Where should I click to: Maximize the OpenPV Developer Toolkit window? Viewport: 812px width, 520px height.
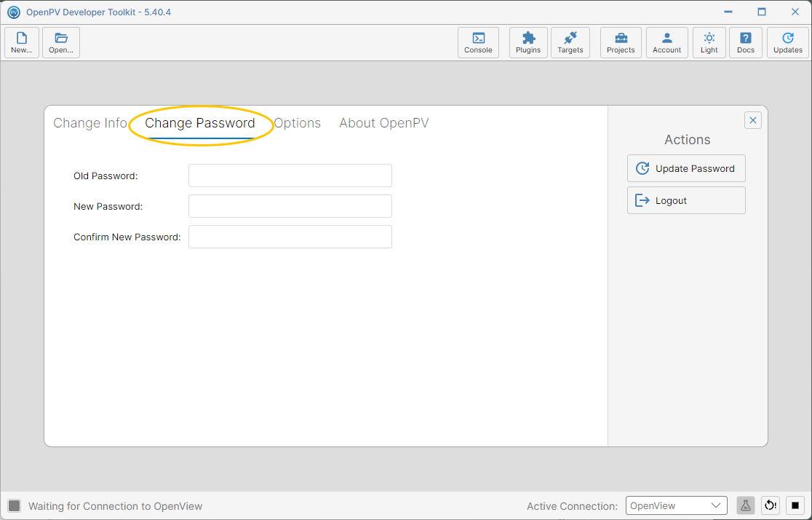click(x=762, y=12)
